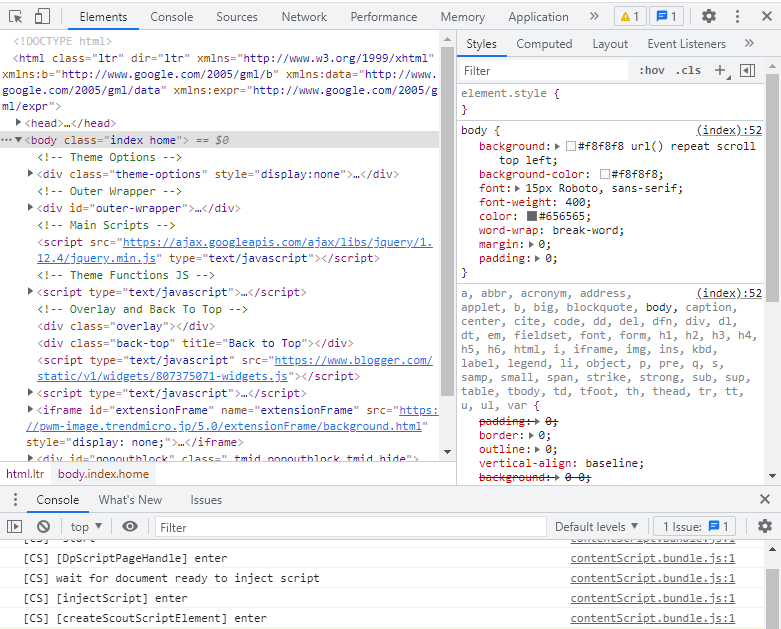Toggle the .cls class editor
Screen dimensions: 781x629
coord(688,71)
